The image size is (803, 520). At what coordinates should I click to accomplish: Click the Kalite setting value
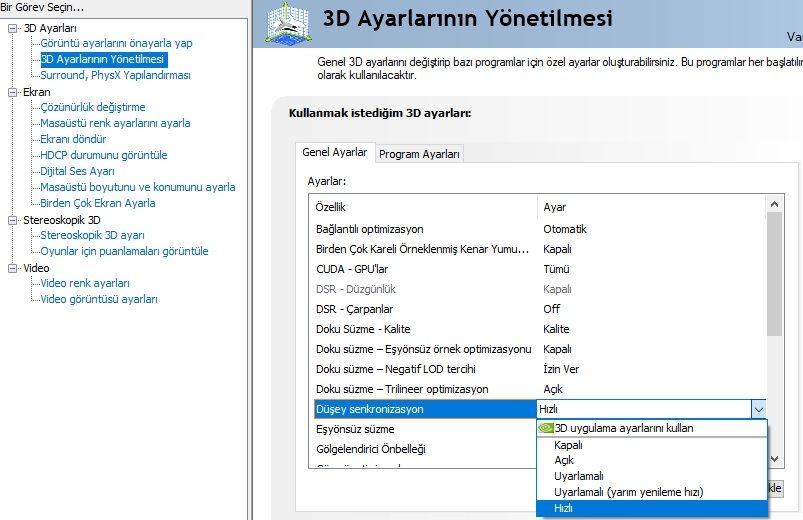coord(556,329)
